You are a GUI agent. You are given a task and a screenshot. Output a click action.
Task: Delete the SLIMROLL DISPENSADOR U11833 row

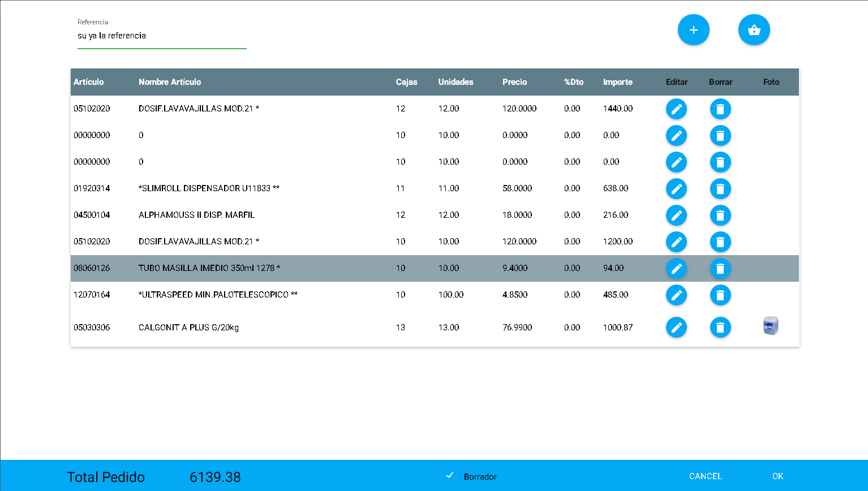pyautogui.click(x=720, y=188)
